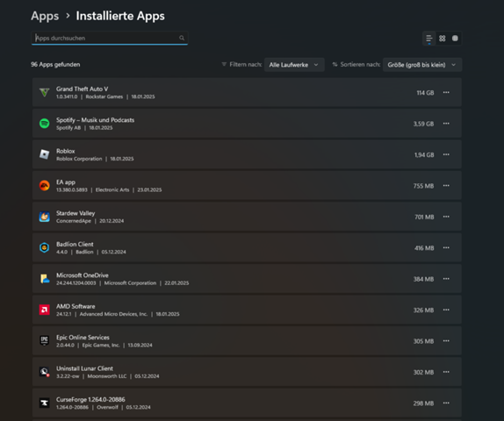Open more options for CurseForge
The height and width of the screenshot is (421, 504).
click(x=446, y=403)
